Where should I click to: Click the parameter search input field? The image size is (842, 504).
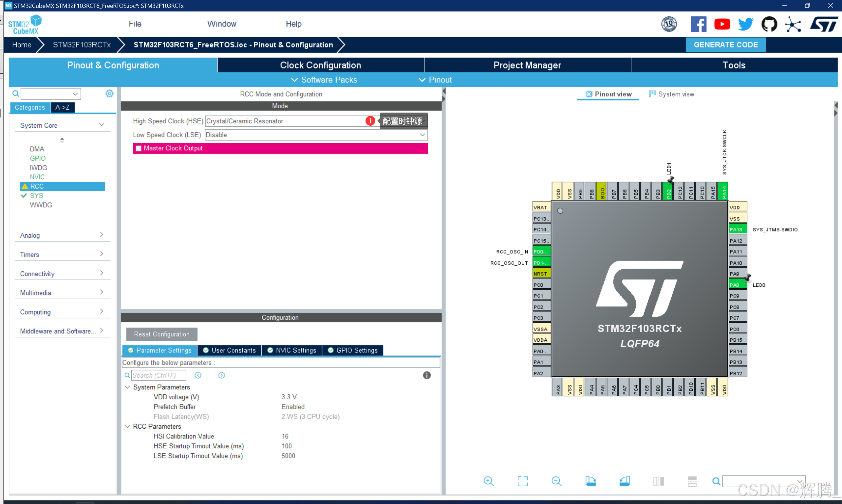coord(158,375)
